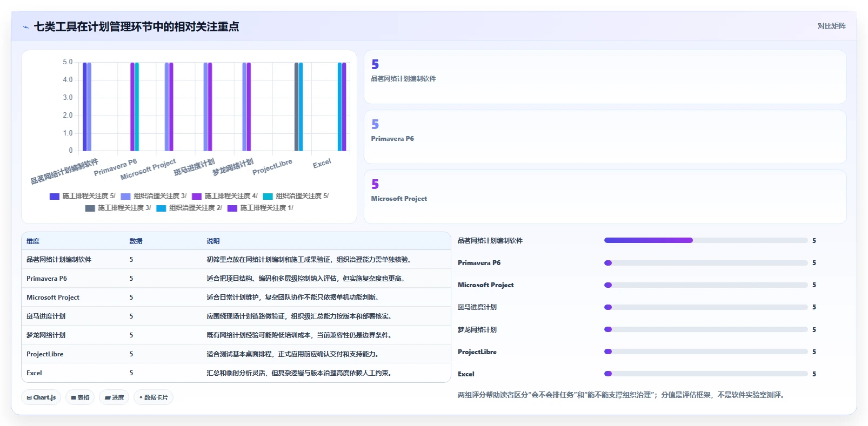Select table cell 斑马进度计划
The width and height of the screenshot is (868, 426).
pyautogui.click(x=46, y=316)
